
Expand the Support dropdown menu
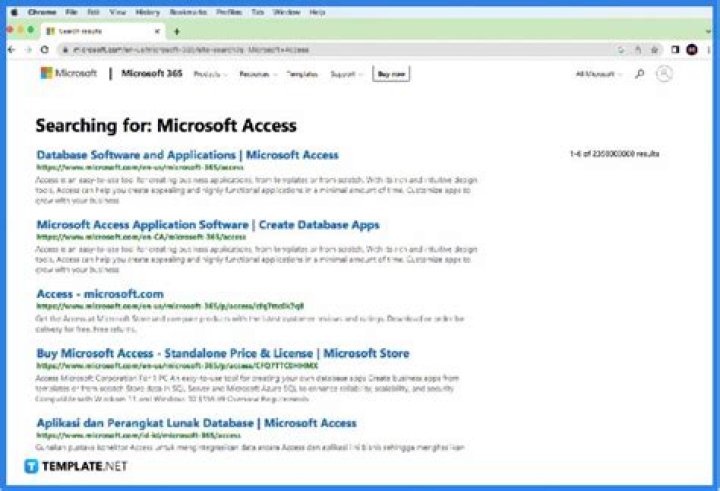346,74
